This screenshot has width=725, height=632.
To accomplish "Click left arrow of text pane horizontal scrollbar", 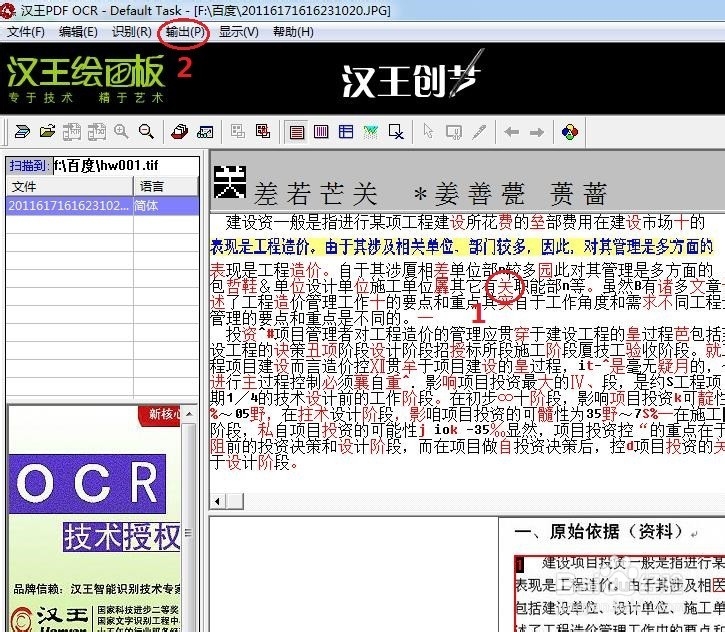I will [217, 501].
